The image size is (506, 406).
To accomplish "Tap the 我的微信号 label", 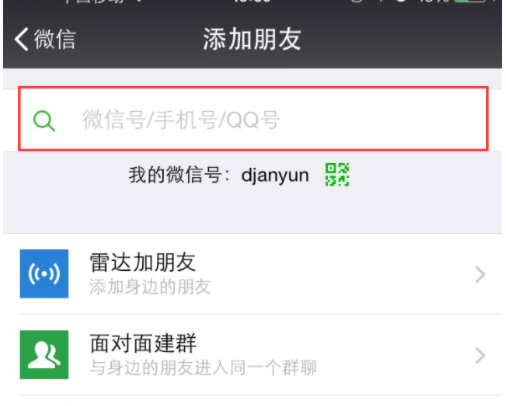I will tap(175, 175).
